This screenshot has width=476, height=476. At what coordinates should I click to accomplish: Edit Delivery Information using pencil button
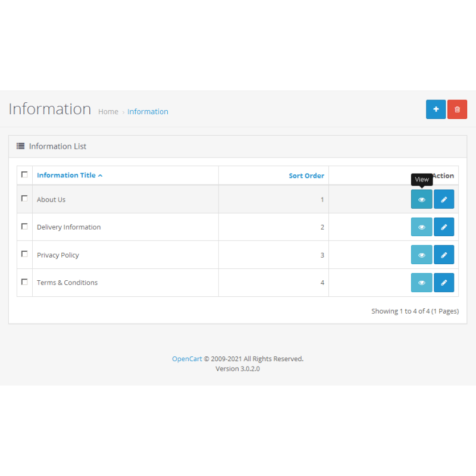click(x=444, y=227)
